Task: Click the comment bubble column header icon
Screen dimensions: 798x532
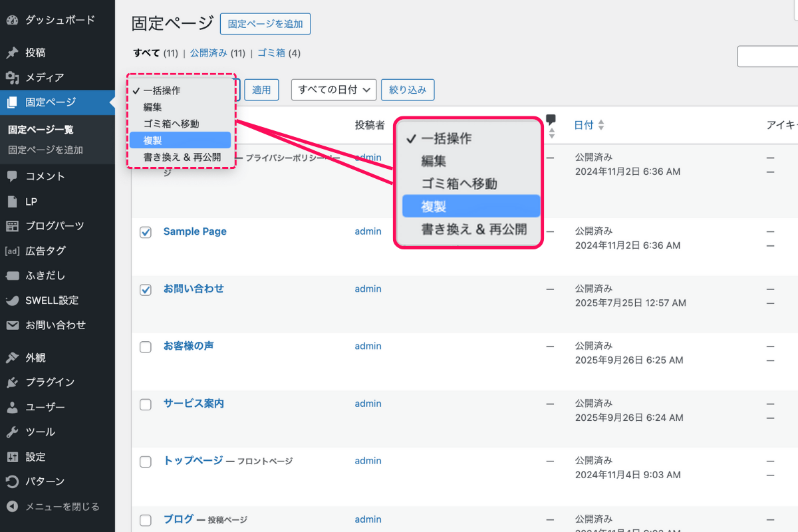Action: point(551,120)
